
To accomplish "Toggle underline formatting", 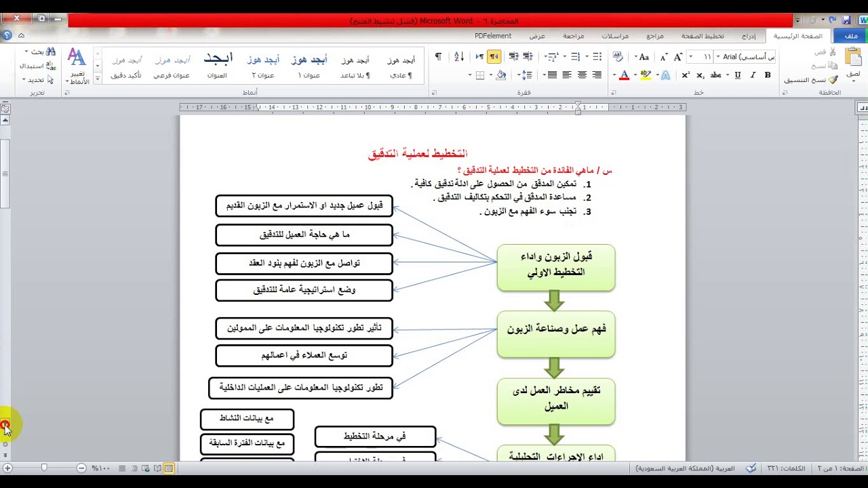I will pyautogui.click(x=738, y=75).
